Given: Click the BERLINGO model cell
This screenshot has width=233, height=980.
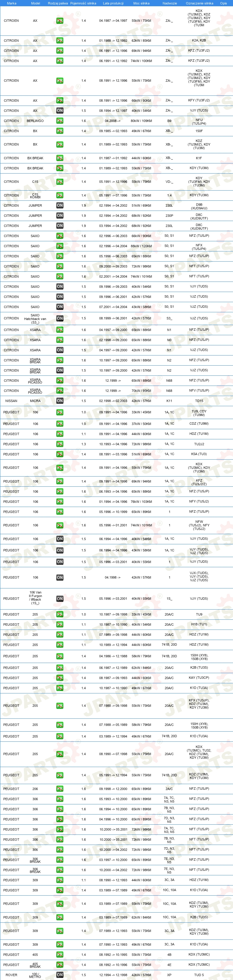Looking at the screenshot, I should point(35,121).
